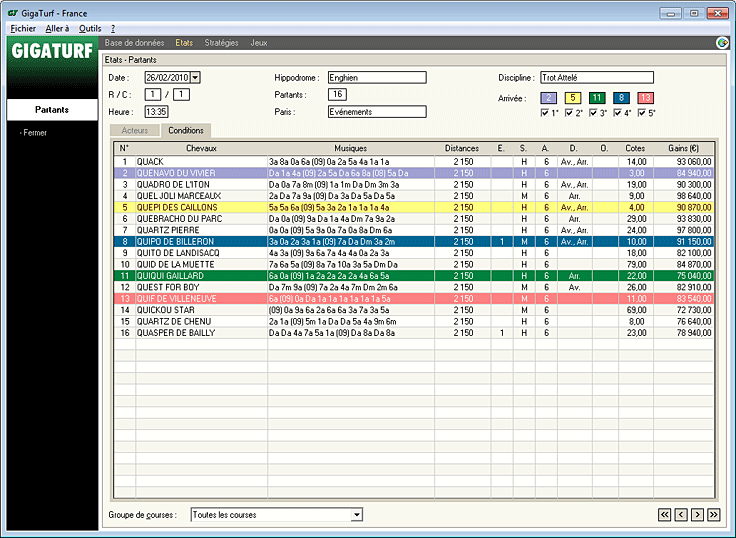This screenshot has height=538, width=736.
Task: Click the globe icon at top right
Action: (722, 43)
